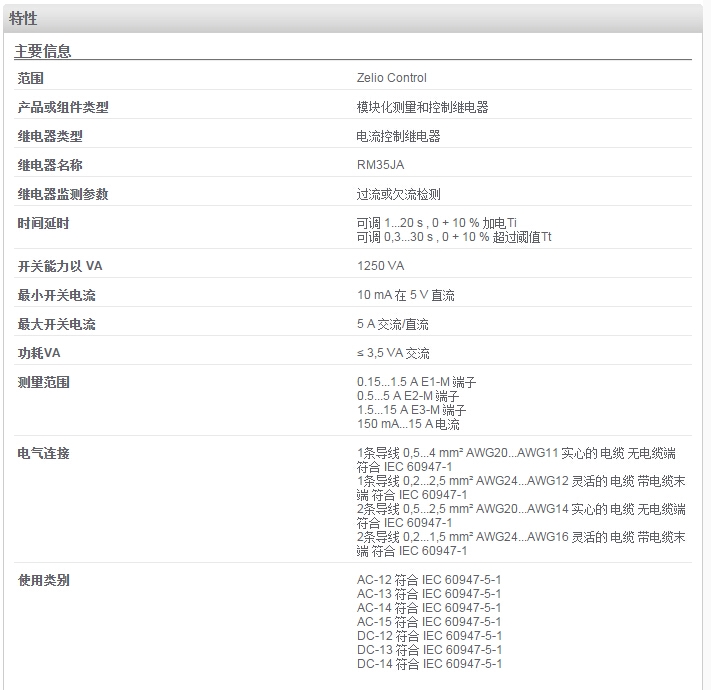Select the AC-13 符合 IEC 60947-5-1 line
Viewport: 711px width, 690px height.
pyautogui.click(x=429, y=593)
